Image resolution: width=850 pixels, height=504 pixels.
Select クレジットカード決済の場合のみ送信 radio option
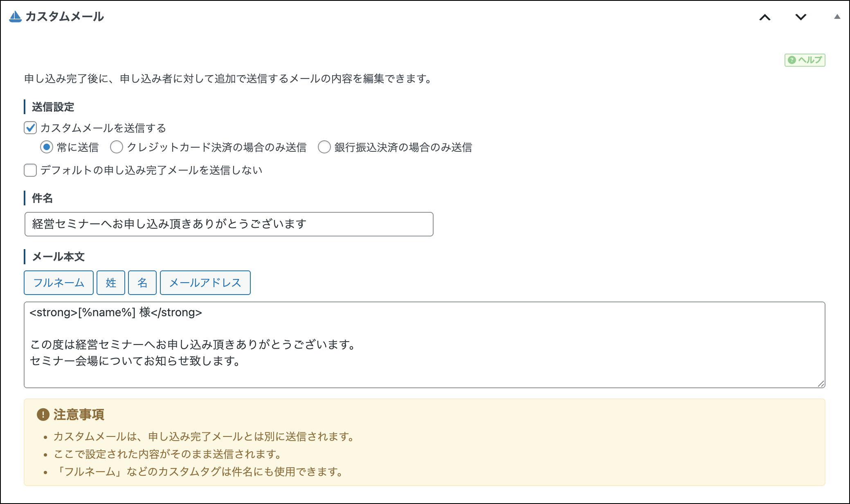tap(117, 147)
